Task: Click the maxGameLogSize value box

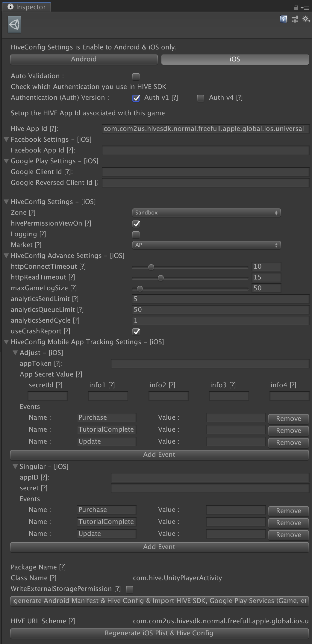Action: [x=266, y=288]
